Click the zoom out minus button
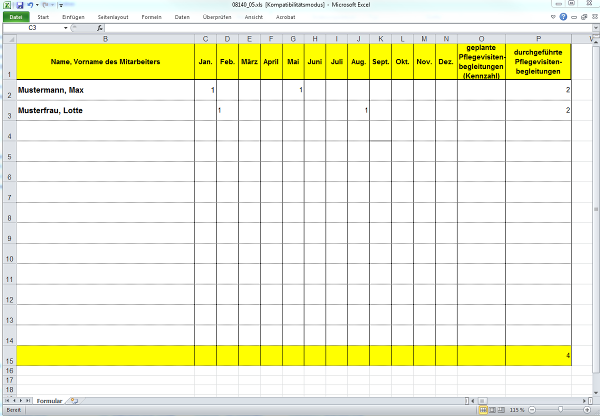 (x=530, y=410)
